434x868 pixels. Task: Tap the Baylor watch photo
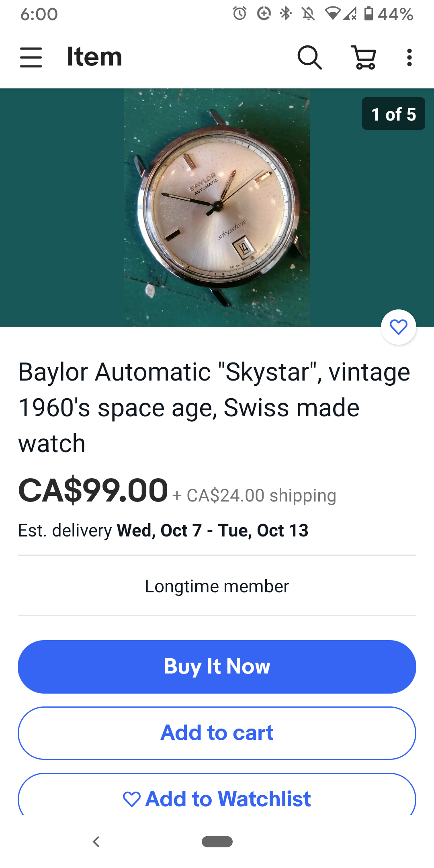click(217, 207)
